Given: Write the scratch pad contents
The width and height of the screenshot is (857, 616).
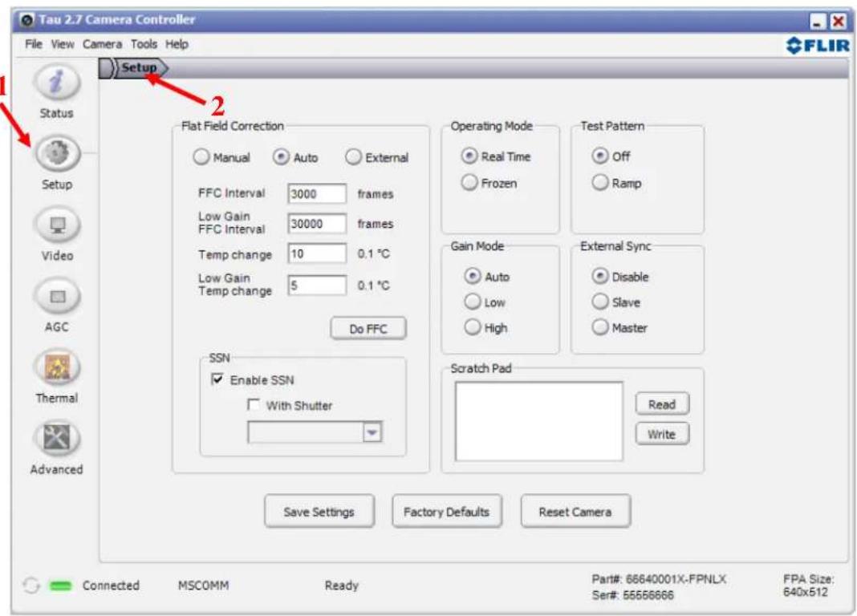Looking at the screenshot, I should (x=662, y=434).
